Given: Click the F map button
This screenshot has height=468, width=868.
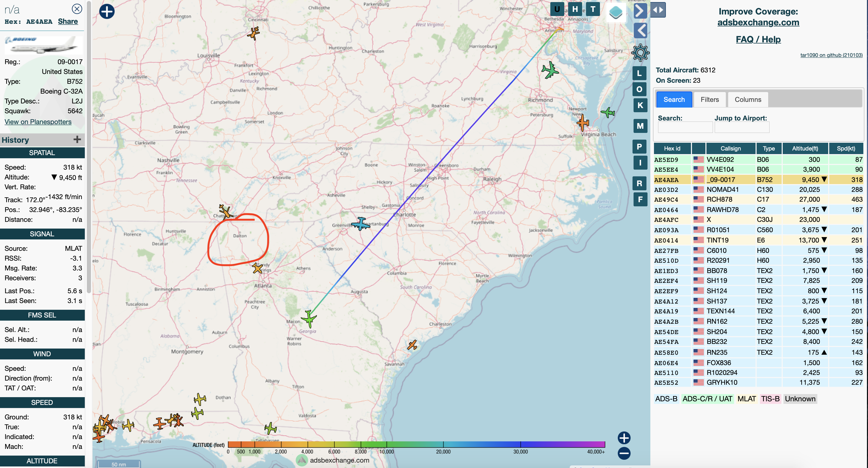Looking at the screenshot, I should (640, 199).
